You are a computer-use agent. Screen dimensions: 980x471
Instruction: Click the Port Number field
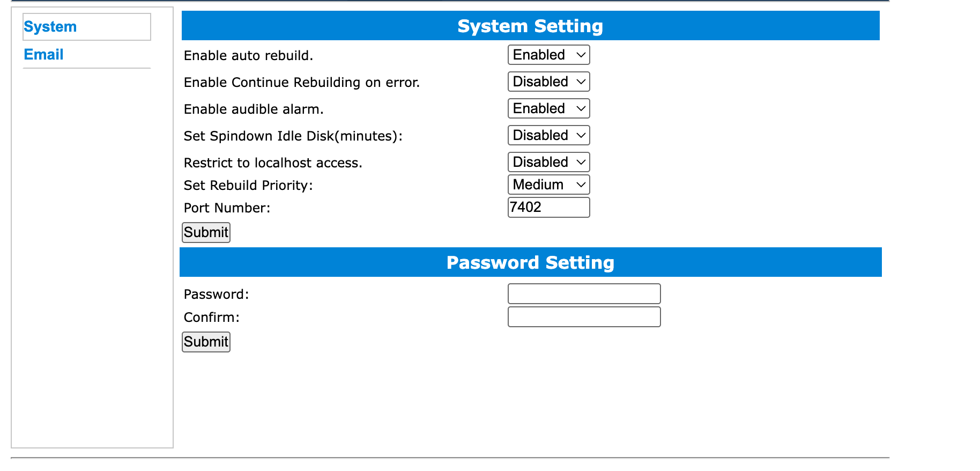tap(549, 207)
